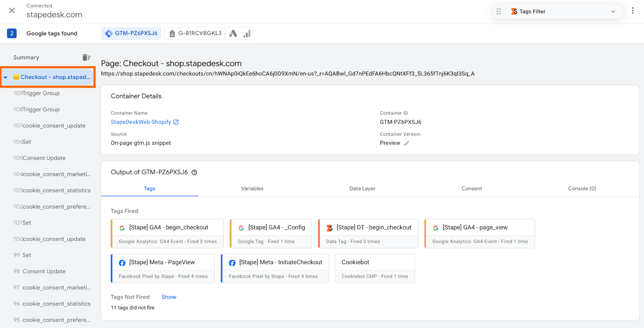This screenshot has width=644, height=328.
Task: Open the [Stape] DT - begin_checkout tag card
Action: pyautogui.click(x=368, y=234)
